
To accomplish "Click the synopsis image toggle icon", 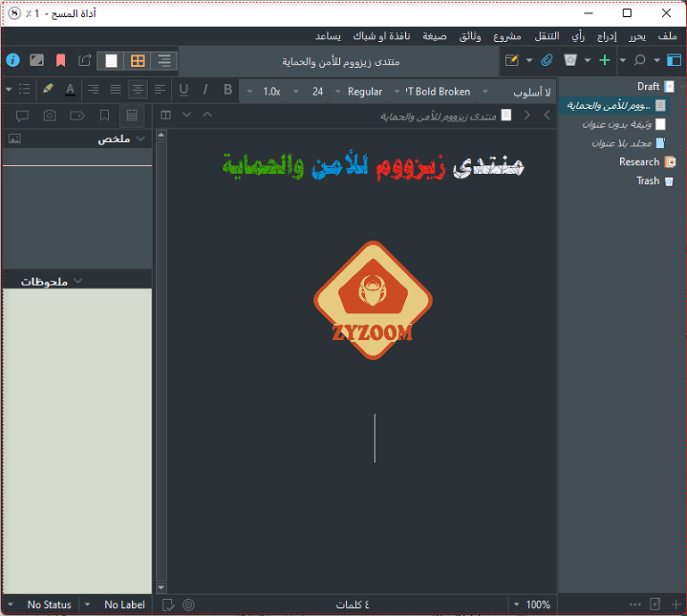I will (x=14, y=139).
